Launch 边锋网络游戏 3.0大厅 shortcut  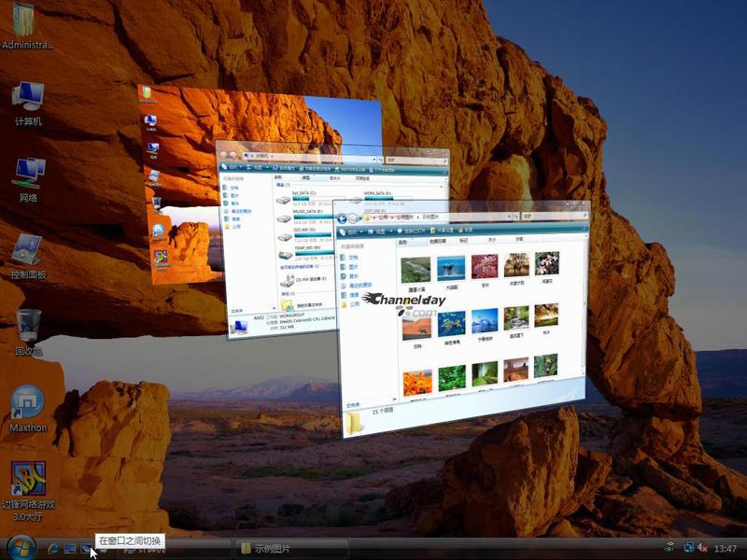pos(28,491)
